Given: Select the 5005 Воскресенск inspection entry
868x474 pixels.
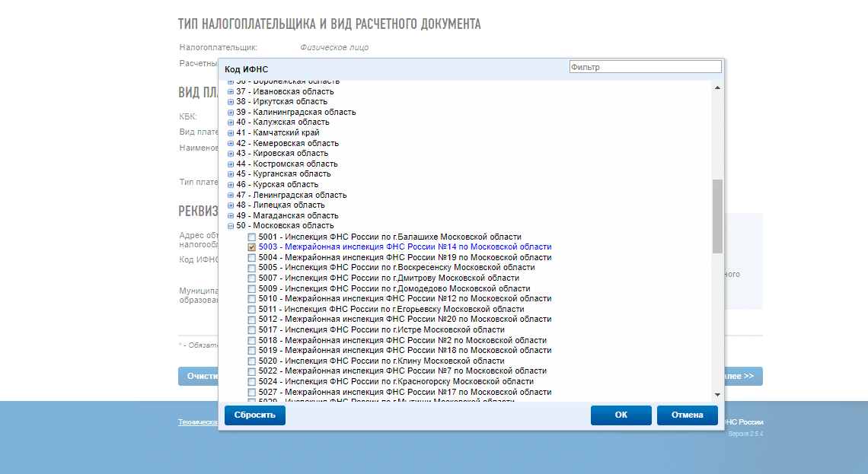Looking at the screenshot, I should pos(396,268).
